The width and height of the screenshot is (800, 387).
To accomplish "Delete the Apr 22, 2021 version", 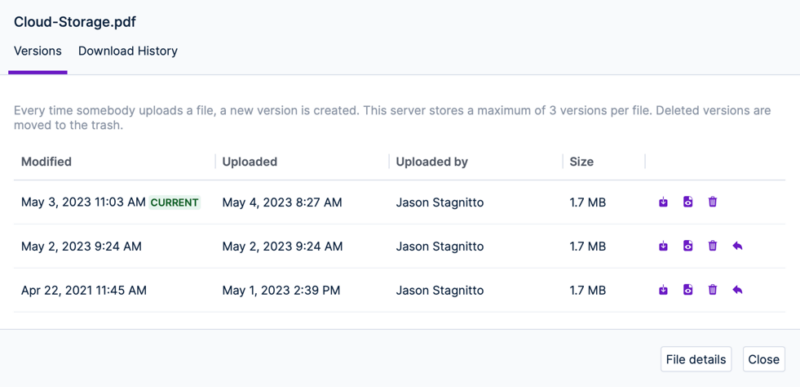I will [713, 290].
